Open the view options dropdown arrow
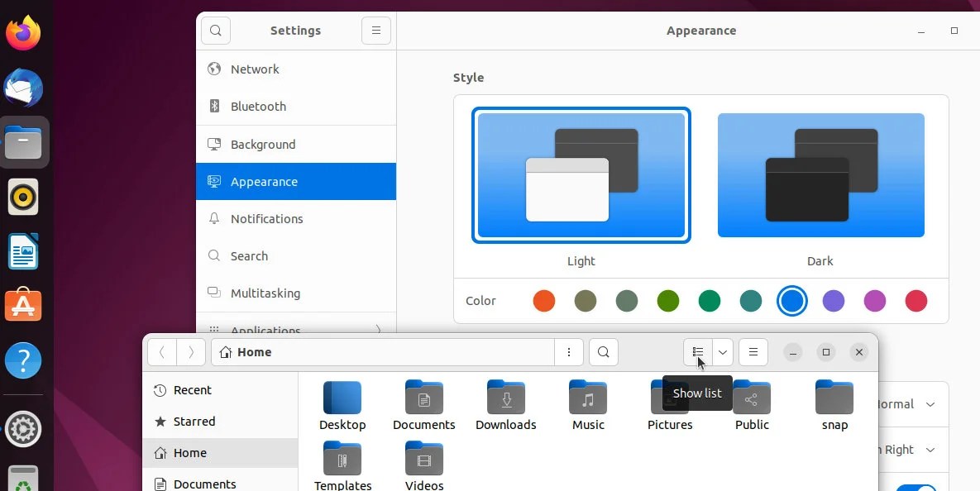The image size is (980, 491). click(721, 352)
